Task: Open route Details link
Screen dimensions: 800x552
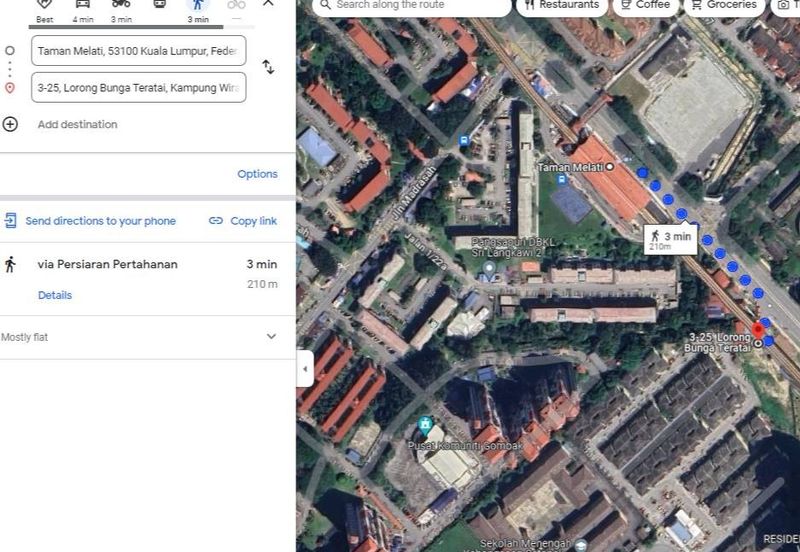Action: pos(55,295)
